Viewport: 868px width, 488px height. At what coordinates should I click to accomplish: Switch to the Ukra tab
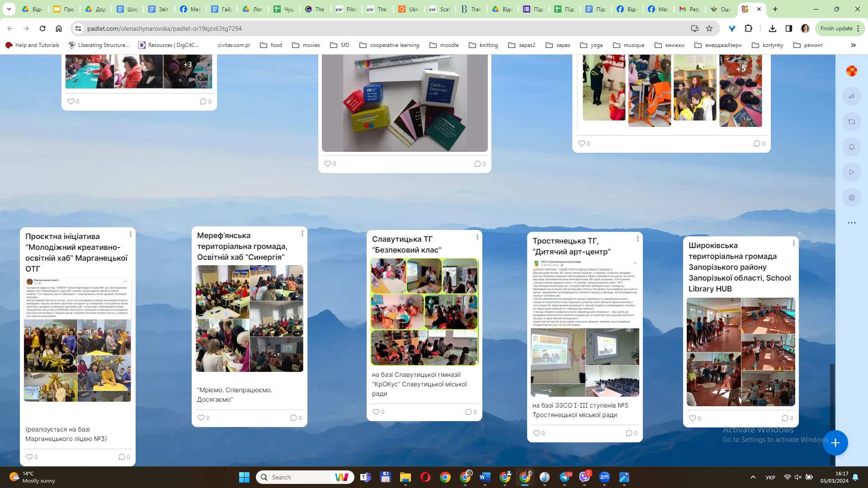409,9
